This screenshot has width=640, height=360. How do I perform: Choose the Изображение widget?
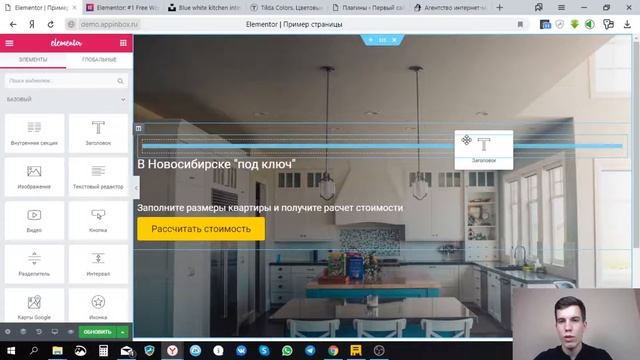34,177
